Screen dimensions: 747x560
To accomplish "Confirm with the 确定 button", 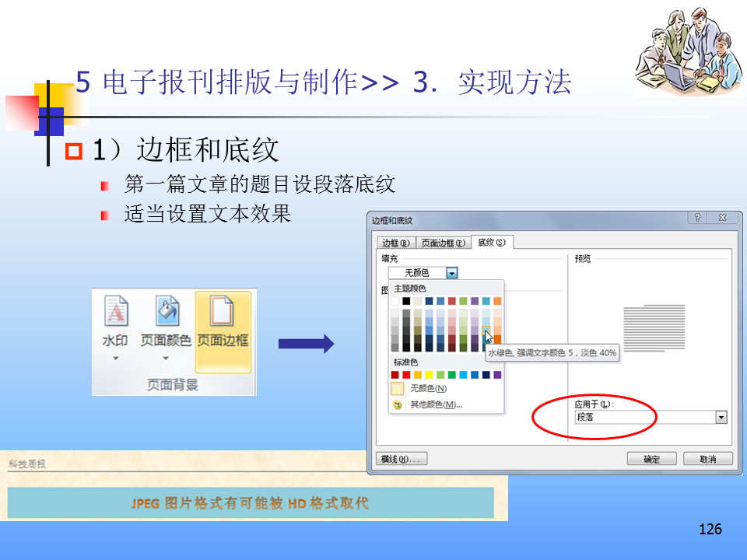I will pyautogui.click(x=652, y=459).
